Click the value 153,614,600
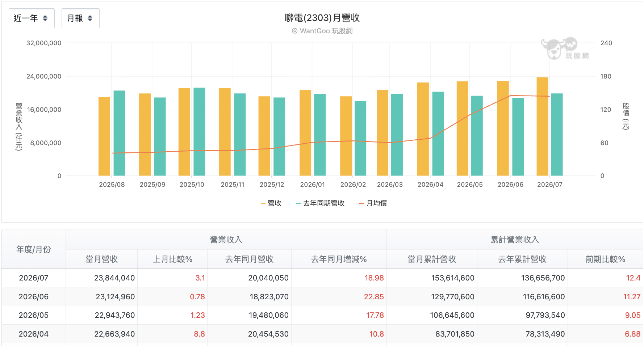 click(x=453, y=278)
